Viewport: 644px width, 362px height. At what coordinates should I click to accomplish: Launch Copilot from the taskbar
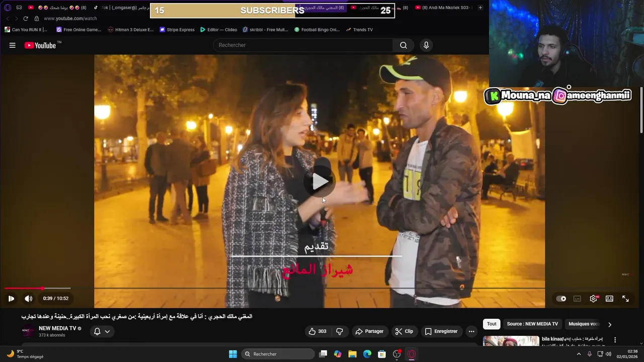coord(338,354)
